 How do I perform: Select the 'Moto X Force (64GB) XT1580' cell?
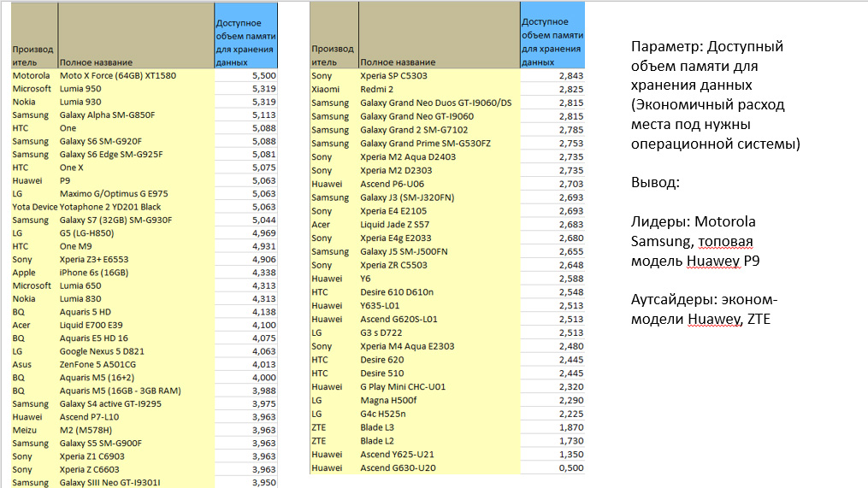point(136,75)
